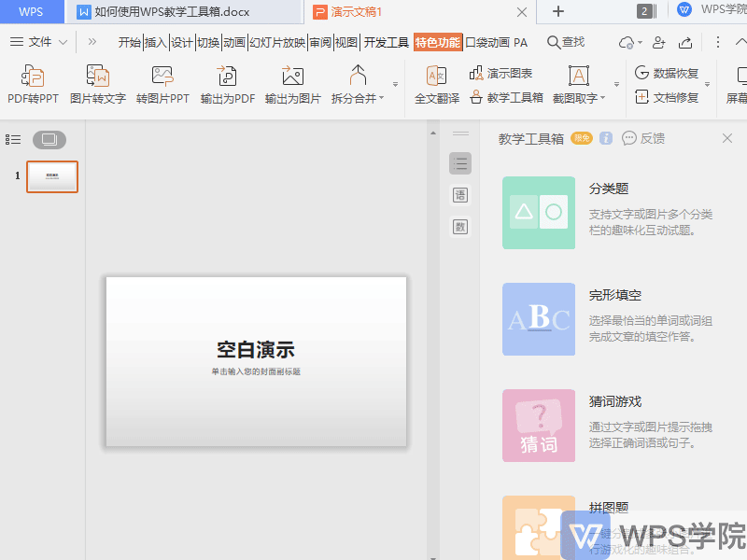This screenshot has width=747, height=560.
Task: Select slide 1 thumbnail in panel
Action: [x=52, y=176]
